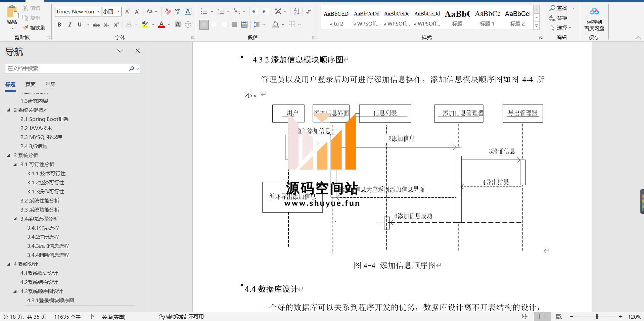This screenshot has height=321, width=644.
Task: Apply the 标题 1 style
Action: pyautogui.click(x=487, y=18)
